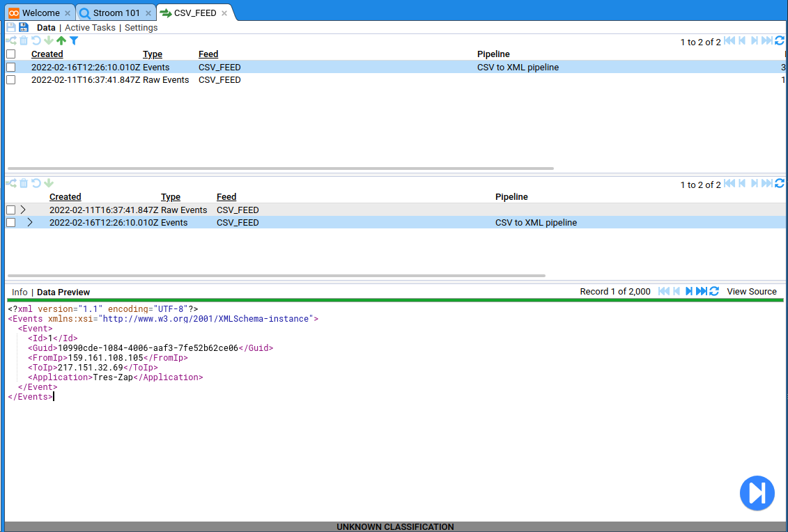Open the Stroom 101 tab
Viewport: 788px width, 532px height.
pyautogui.click(x=116, y=13)
